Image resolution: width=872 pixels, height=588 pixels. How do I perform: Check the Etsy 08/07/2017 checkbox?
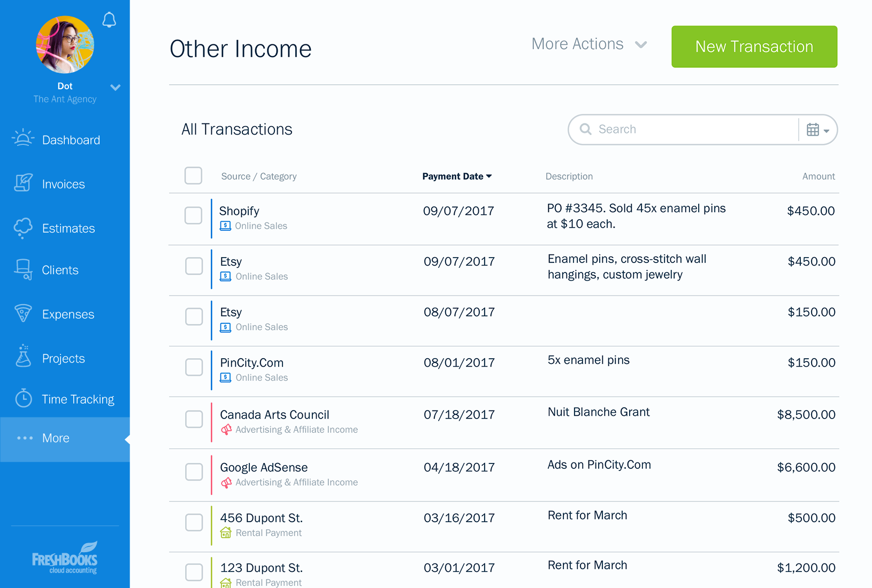coord(194,316)
